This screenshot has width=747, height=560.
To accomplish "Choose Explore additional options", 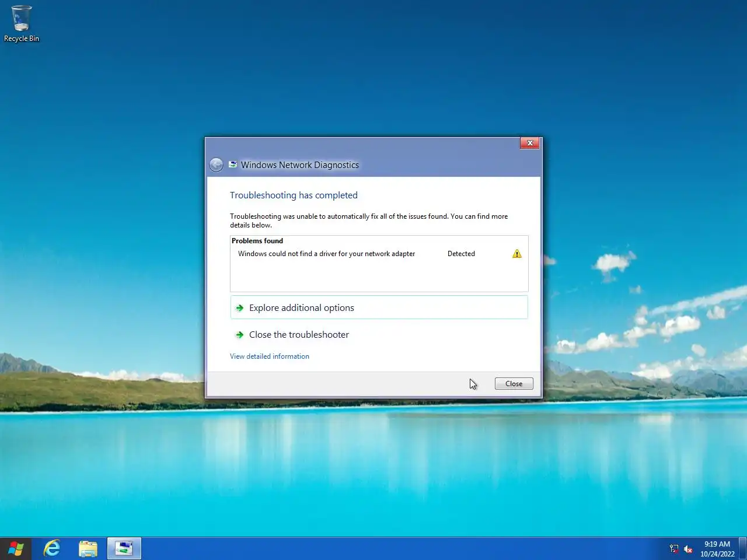I will coord(379,307).
